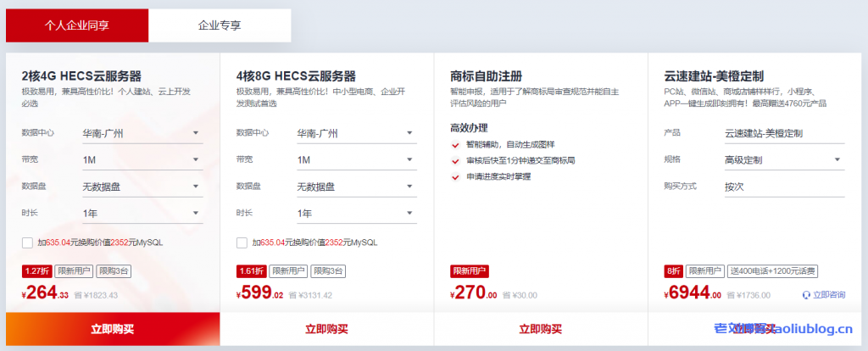Click the 智能辅助 checkmark icon

pyautogui.click(x=456, y=145)
